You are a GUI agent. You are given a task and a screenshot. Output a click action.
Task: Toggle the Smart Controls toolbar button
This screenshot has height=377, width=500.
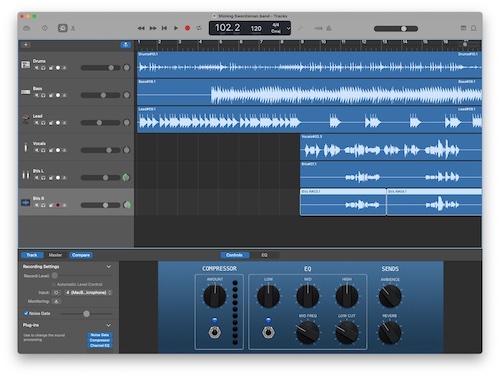pos(62,28)
